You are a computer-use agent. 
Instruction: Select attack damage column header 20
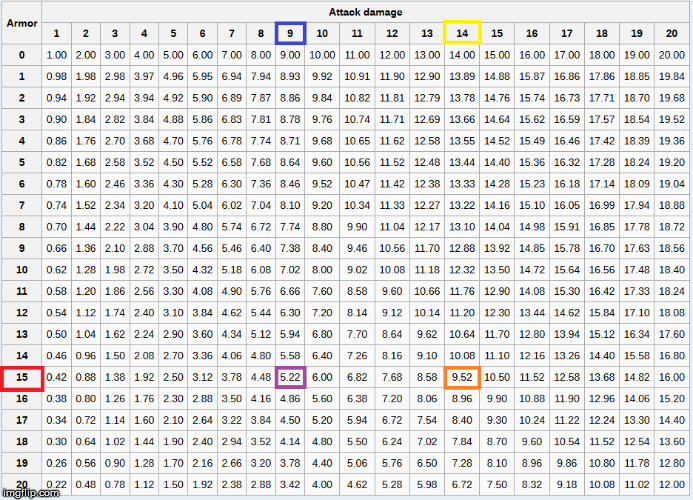coord(670,33)
